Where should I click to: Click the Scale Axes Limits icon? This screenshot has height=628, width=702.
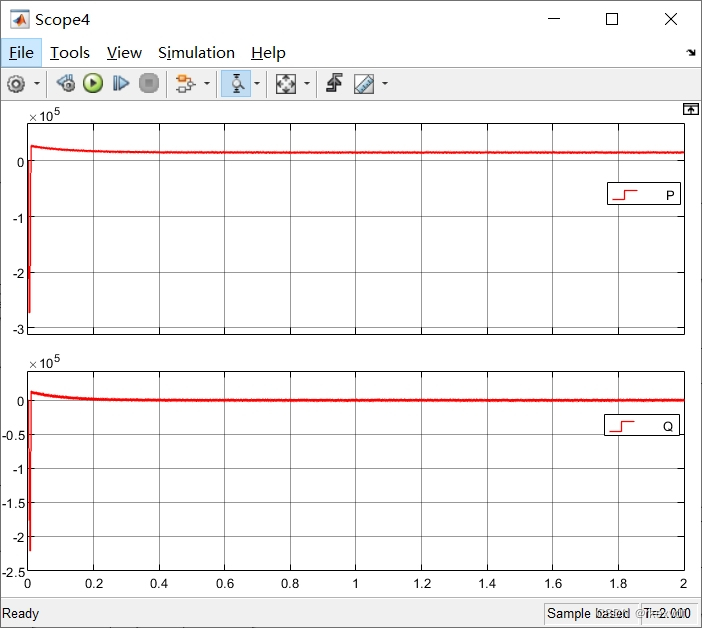pyautogui.click(x=286, y=84)
